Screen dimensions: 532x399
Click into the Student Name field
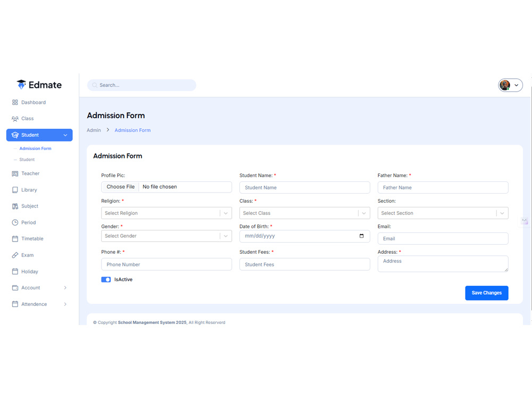(x=305, y=188)
